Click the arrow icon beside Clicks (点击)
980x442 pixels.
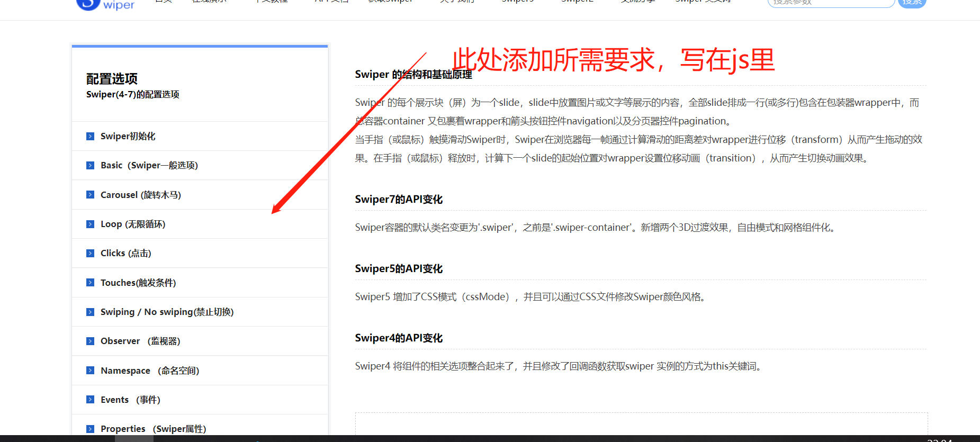point(90,253)
